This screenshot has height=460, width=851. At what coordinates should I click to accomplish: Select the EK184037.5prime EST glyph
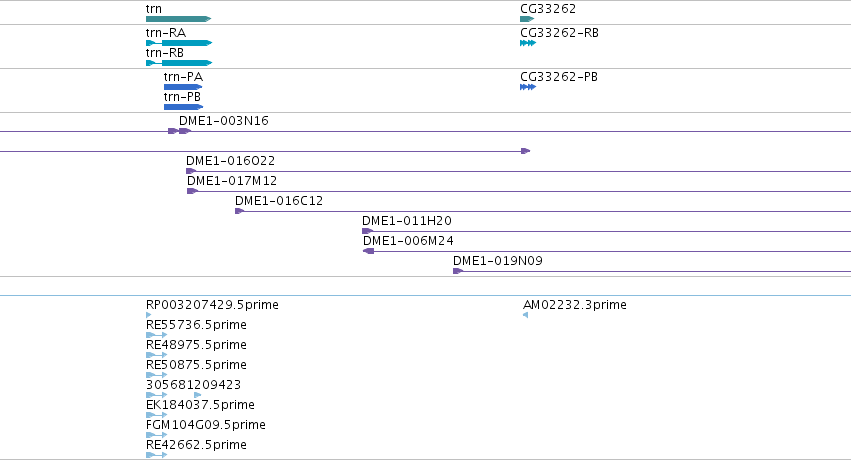coord(156,415)
